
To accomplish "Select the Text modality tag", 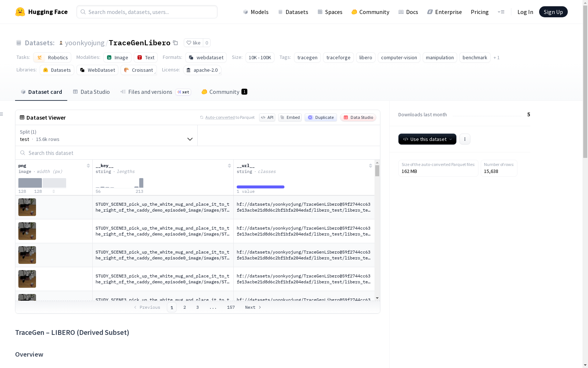I will [146, 57].
